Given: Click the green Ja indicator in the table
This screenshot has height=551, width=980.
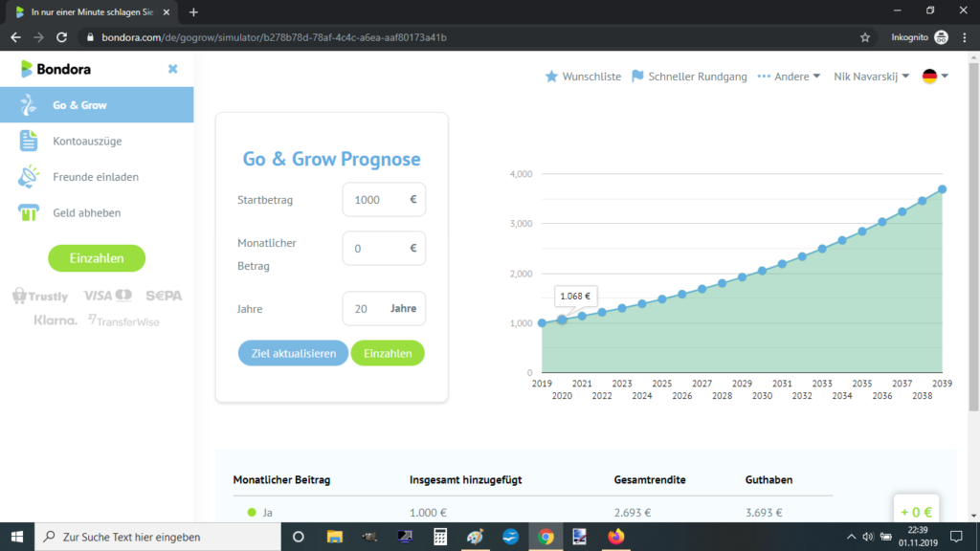Looking at the screenshot, I should coord(252,513).
